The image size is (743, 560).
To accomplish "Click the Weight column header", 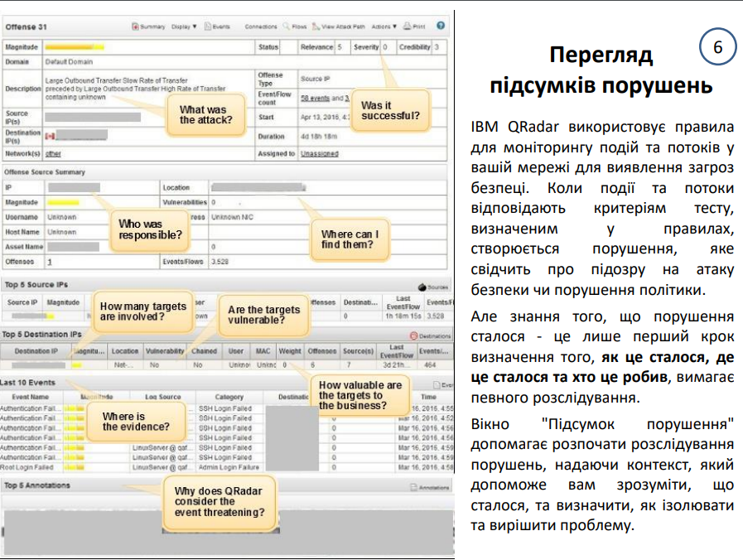I will (290, 351).
